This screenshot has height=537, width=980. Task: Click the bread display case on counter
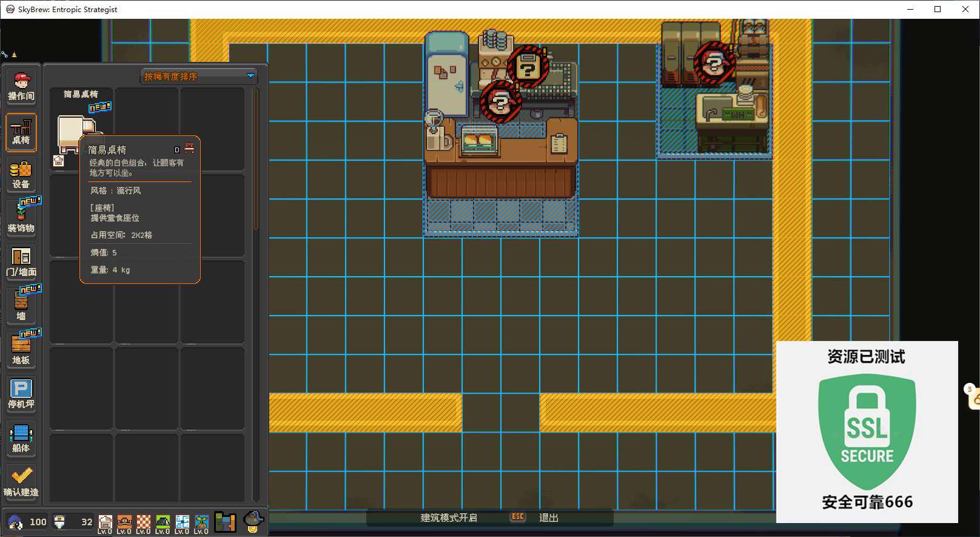[x=478, y=141]
